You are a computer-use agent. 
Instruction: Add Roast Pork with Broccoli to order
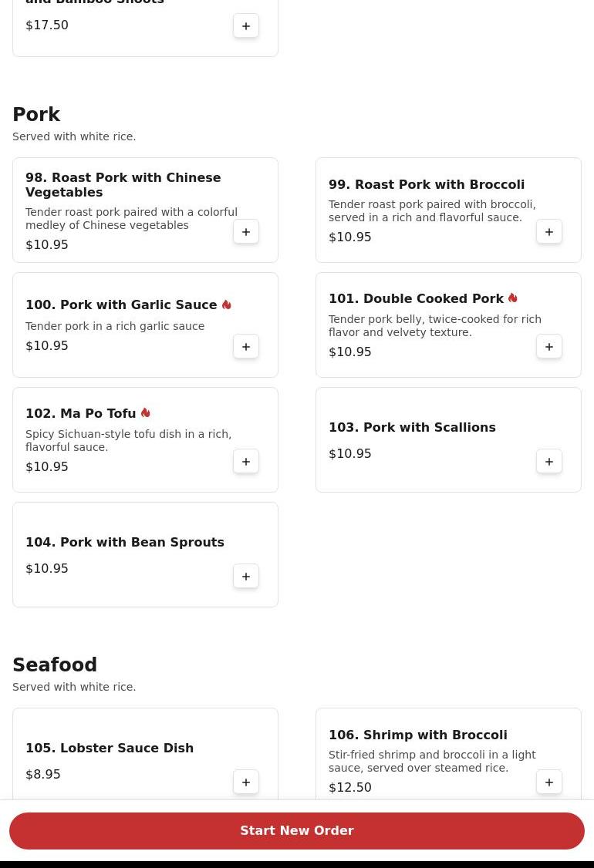coord(549,232)
